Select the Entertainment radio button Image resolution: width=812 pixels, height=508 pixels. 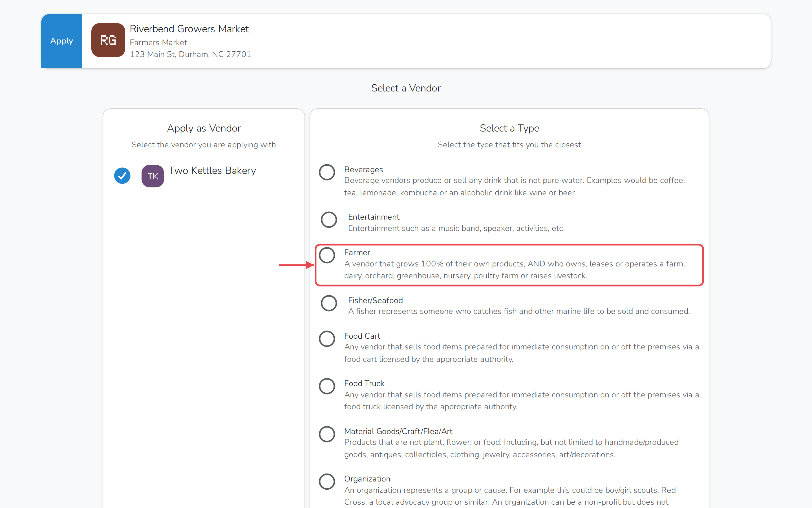click(329, 220)
